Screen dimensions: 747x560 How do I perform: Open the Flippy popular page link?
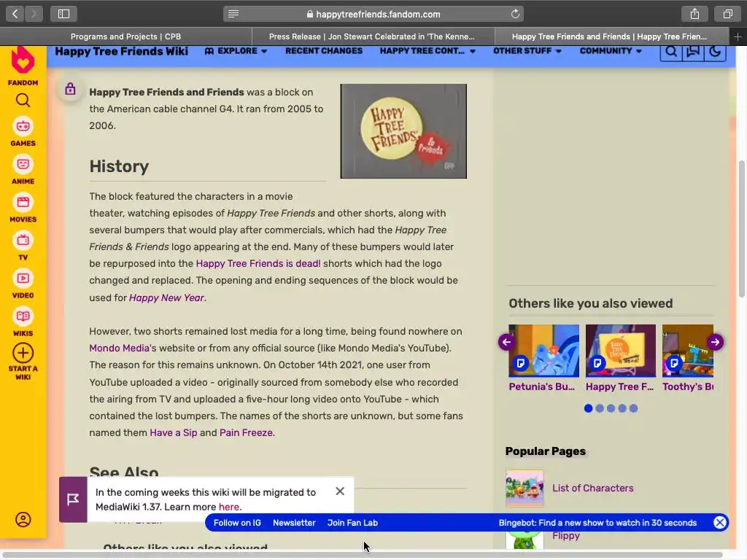[566, 536]
